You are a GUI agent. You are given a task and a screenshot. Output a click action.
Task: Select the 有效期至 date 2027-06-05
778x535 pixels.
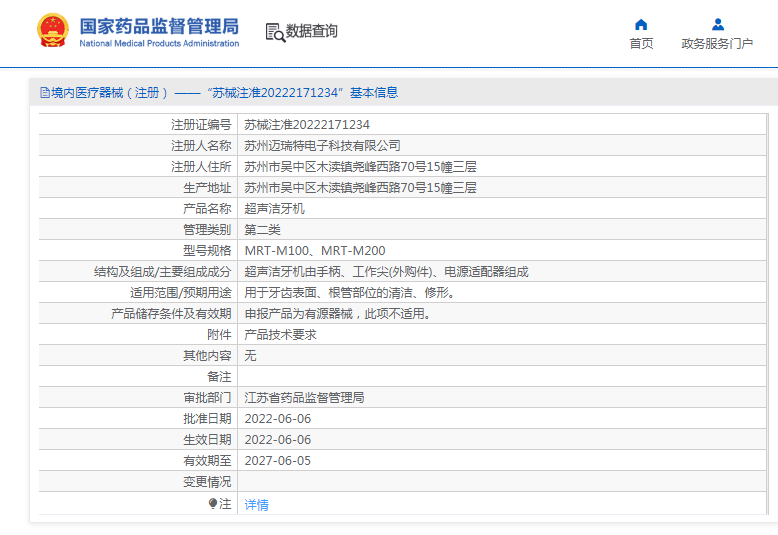278,461
